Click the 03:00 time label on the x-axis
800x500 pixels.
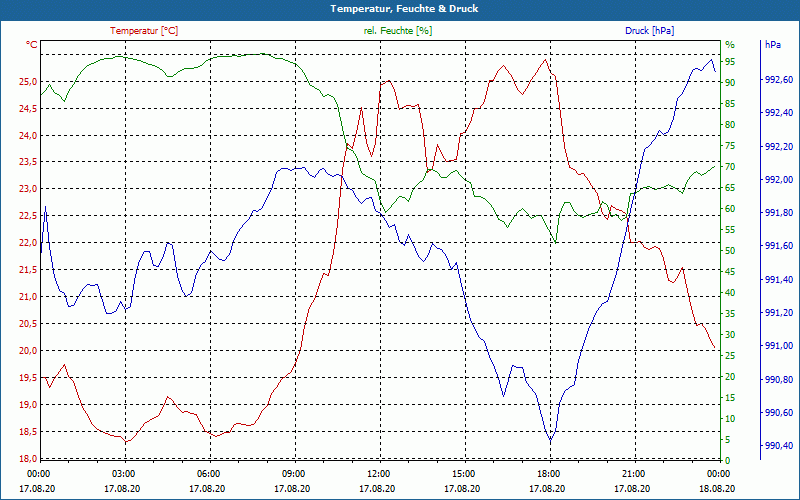point(122,474)
